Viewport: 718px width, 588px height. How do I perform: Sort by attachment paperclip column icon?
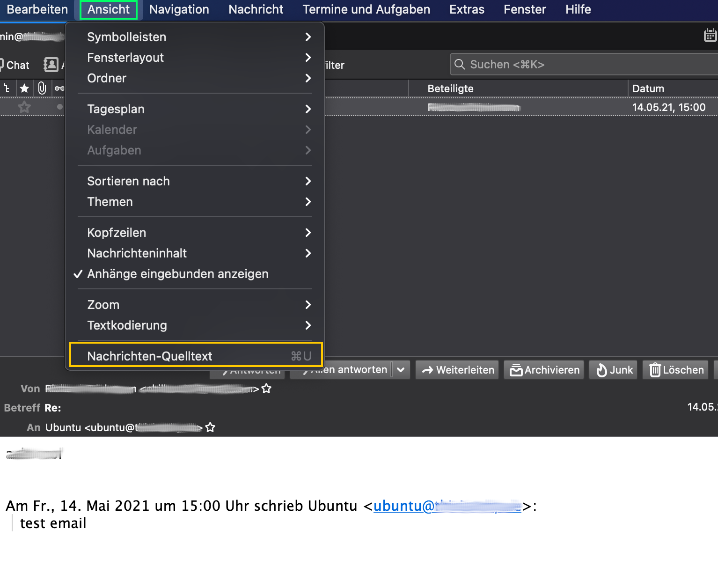click(42, 88)
